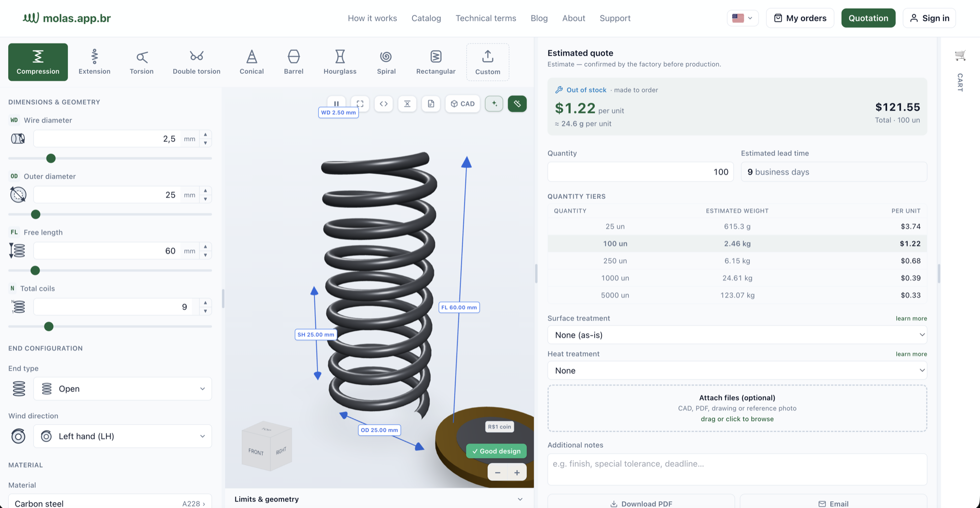Open Technical terms page
The height and width of the screenshot is (508, 980).
[x=486, y=18]
